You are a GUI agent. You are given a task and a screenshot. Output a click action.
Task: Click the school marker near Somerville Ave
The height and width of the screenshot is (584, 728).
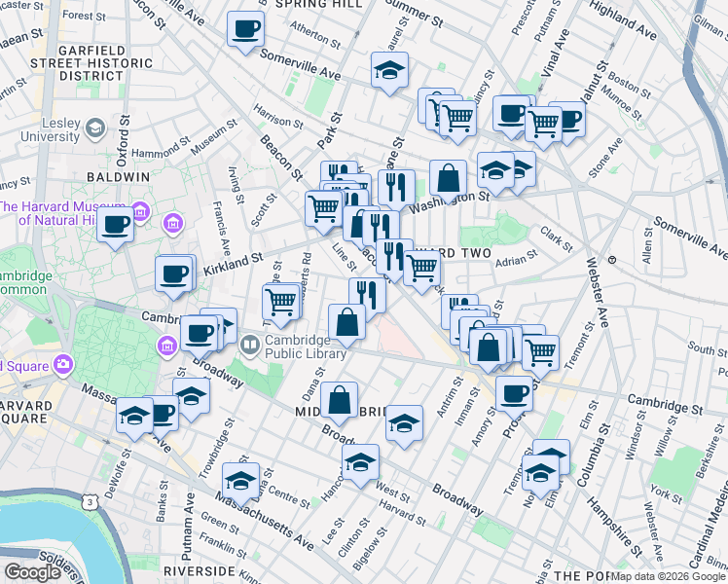click(389, 71)
